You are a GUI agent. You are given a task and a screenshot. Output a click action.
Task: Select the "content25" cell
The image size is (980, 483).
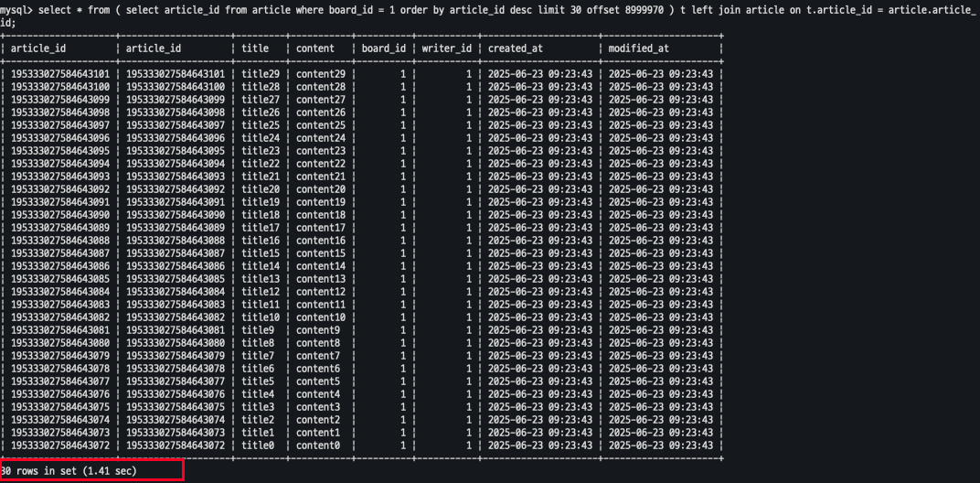pos(321,125)
